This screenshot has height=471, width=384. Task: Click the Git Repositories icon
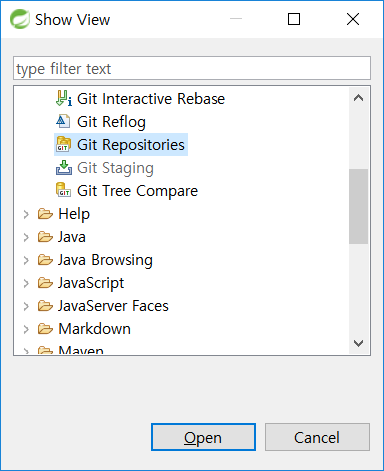click(x=63, y=144)
